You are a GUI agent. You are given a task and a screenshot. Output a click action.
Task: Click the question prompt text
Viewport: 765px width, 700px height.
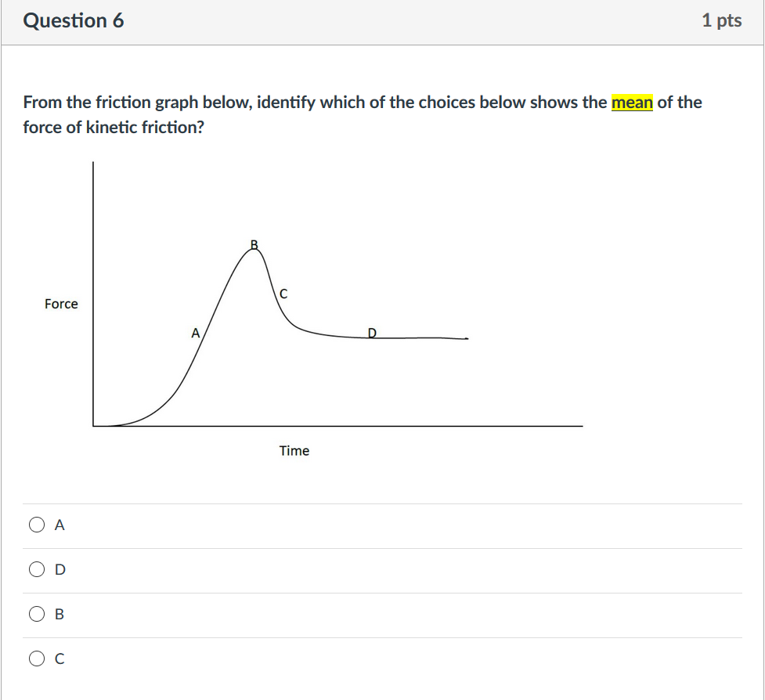[x=363, y=114]
